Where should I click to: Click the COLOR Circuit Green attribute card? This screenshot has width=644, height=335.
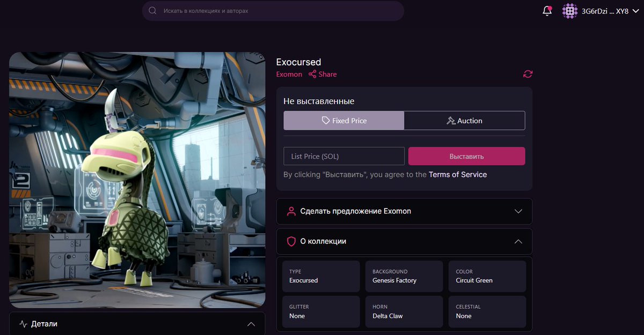[x=487, y=276]
